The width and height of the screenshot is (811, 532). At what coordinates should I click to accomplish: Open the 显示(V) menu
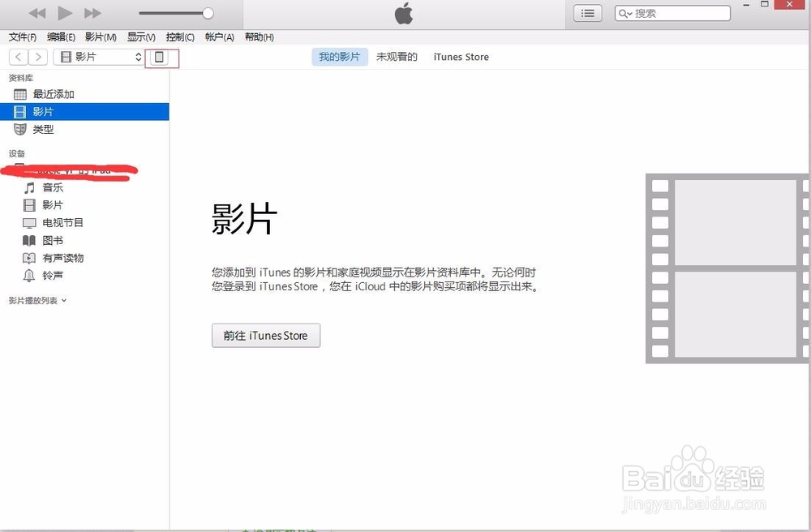[141, 37]
